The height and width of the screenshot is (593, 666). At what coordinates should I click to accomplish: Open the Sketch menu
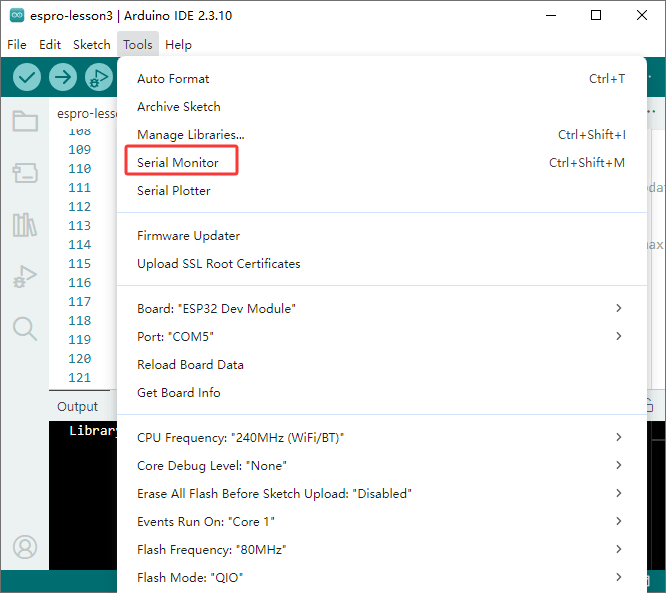point(92,45)
